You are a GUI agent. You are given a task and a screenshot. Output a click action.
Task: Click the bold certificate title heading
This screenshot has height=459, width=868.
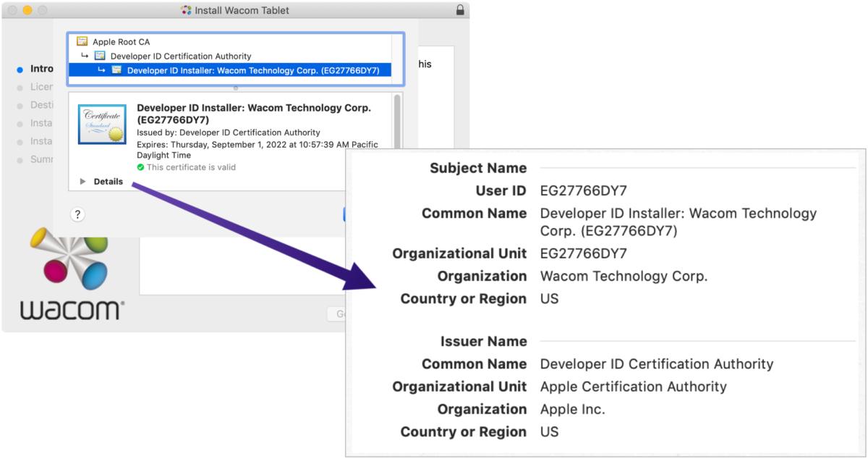254,114
